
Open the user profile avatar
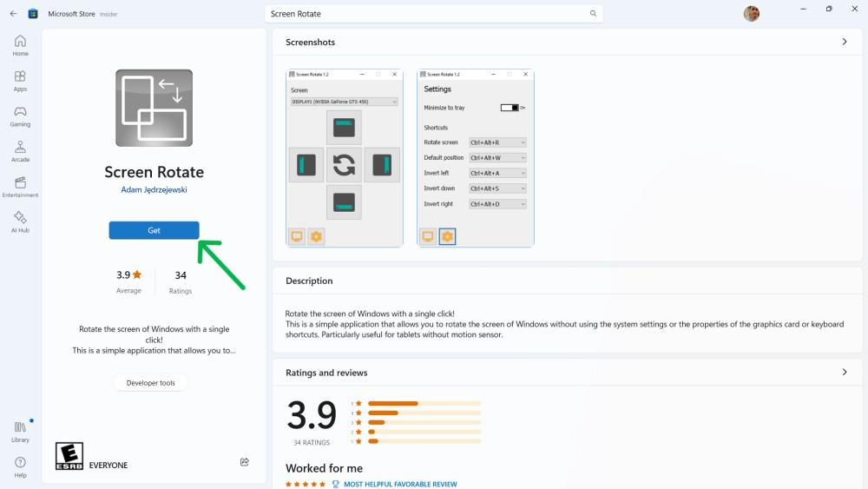tap(751, 13)
